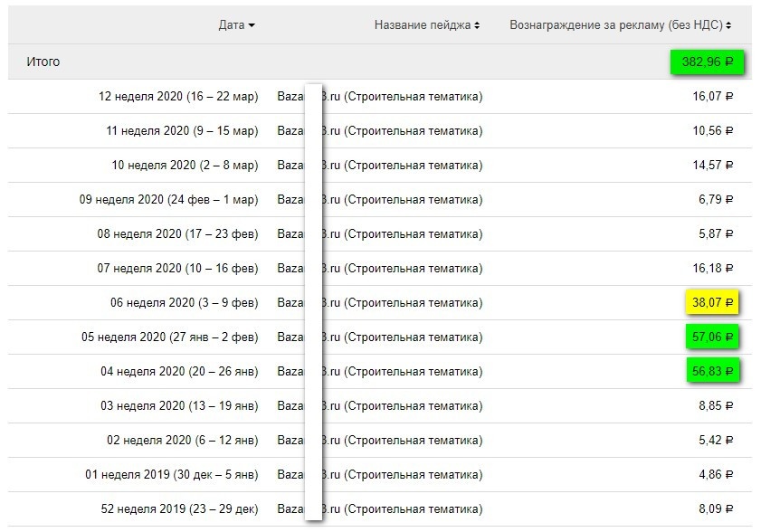Sort by Вознаграждение за рекламу column
Viewport: 761px width, 532px height.
tap(620, 25)
